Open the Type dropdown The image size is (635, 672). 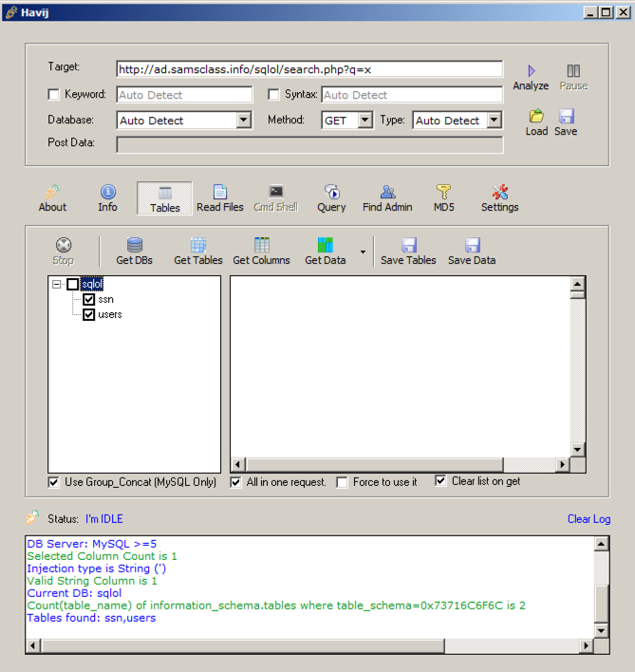pyautogui.click(x=494, y=120)
